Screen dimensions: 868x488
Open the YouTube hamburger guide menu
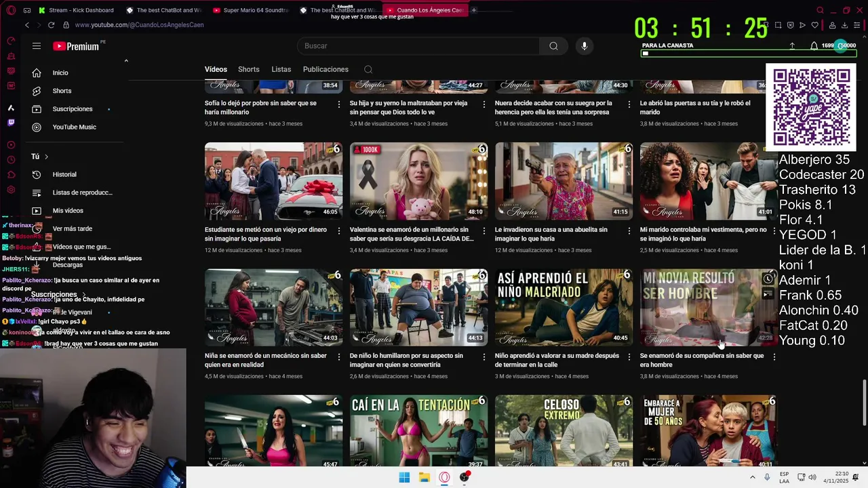point(37,46)
